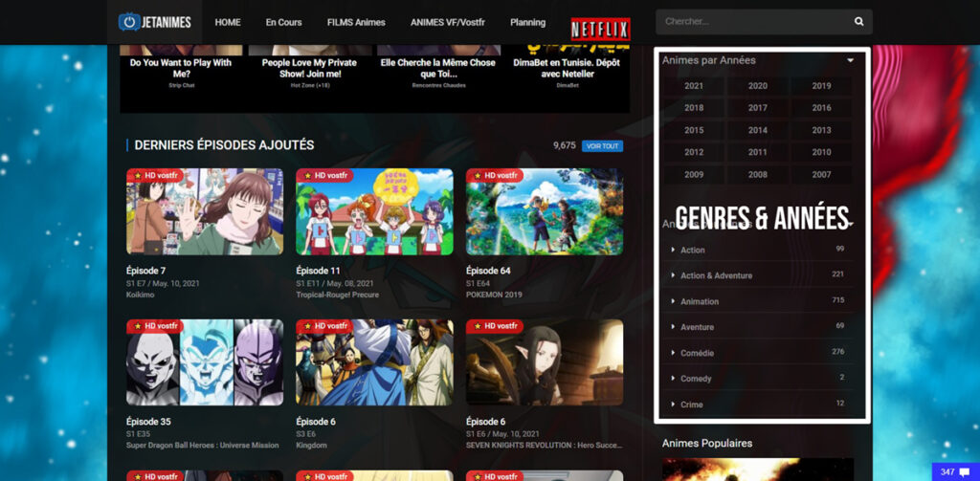Expand the Comédie genre row
Screen dimensions: 980x481
point(758,352)
